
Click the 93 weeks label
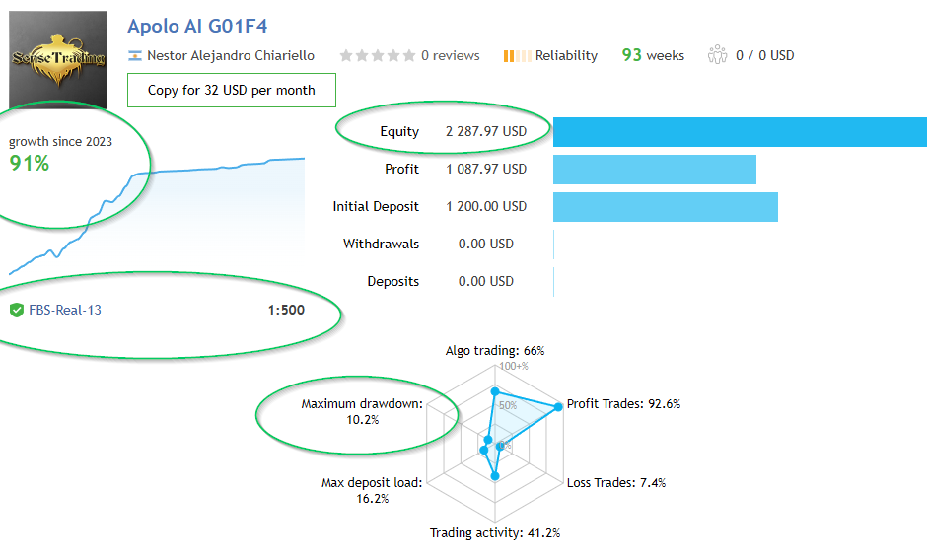coord(653,55)
